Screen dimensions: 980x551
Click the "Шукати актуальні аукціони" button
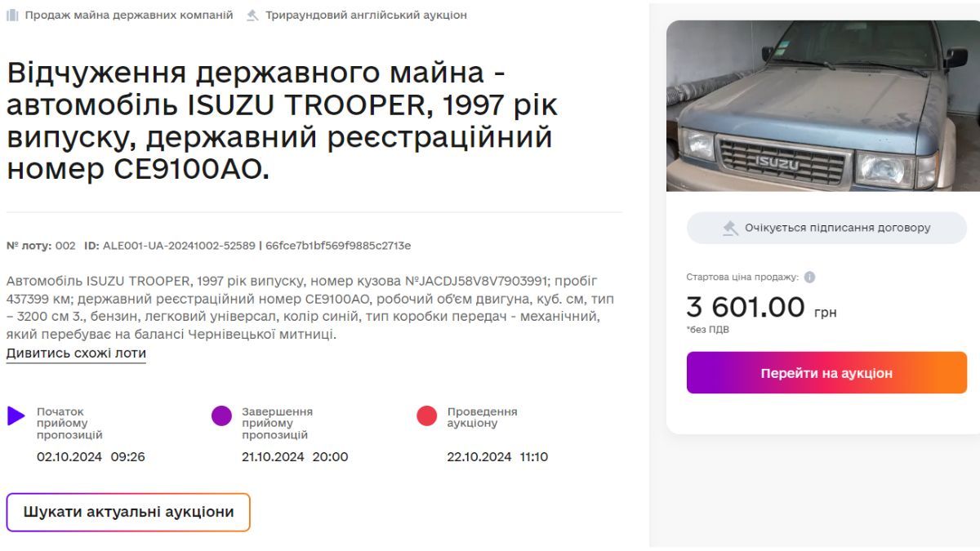pyautogui.click(x=128, y=512)
